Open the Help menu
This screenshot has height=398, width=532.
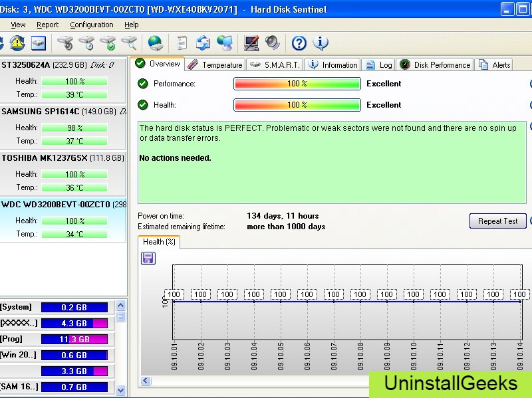131,25
